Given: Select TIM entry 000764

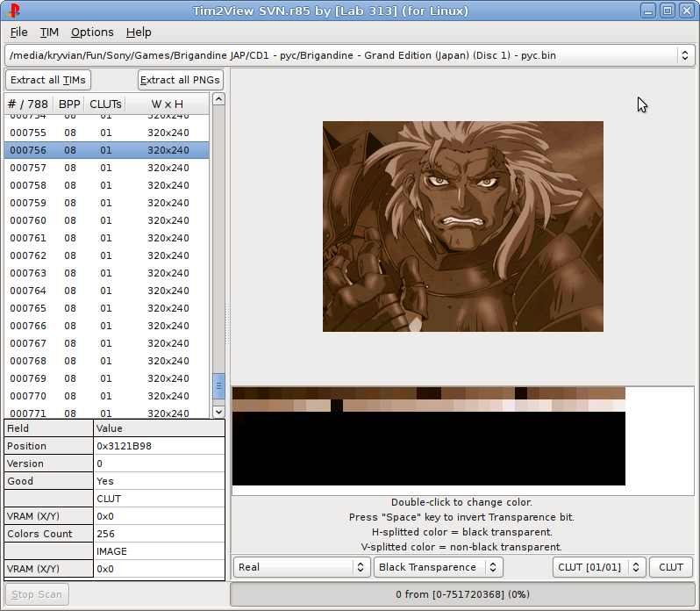Looking at the screenshot, I should 107,291.
